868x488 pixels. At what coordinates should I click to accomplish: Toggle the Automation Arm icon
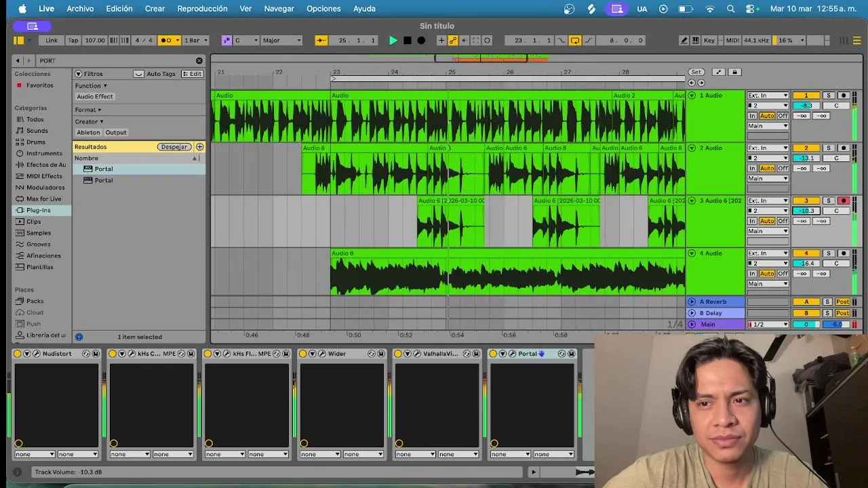tap(453, 41)
